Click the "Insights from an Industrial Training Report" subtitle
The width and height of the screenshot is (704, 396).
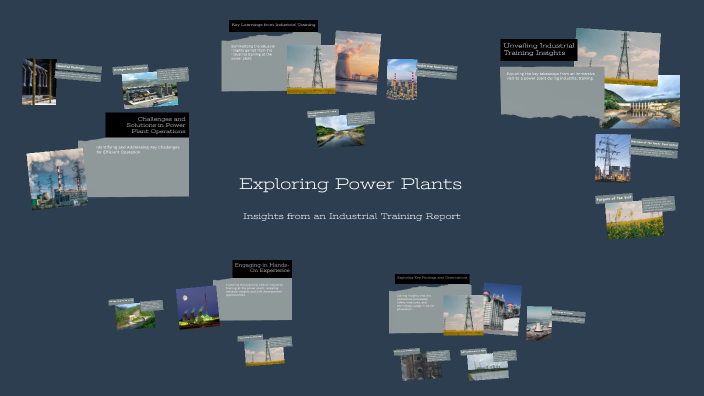352,216
